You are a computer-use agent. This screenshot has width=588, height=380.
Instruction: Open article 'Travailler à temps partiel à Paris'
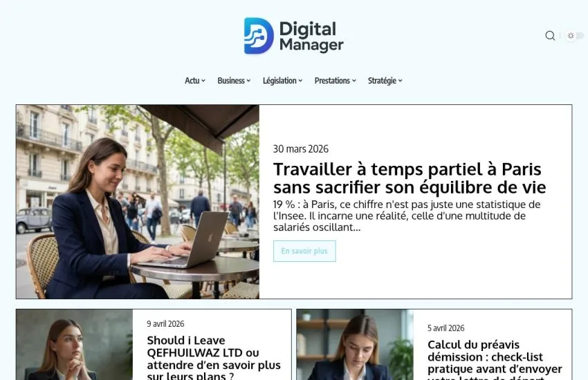pos(410,178)
